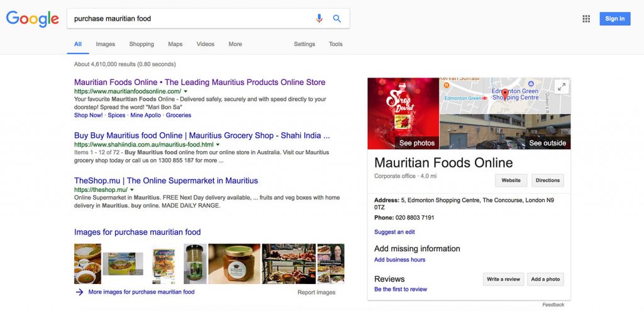The image size is (644, 311).
Task: Follow the Spices sitelink
Action: point(116,115)
